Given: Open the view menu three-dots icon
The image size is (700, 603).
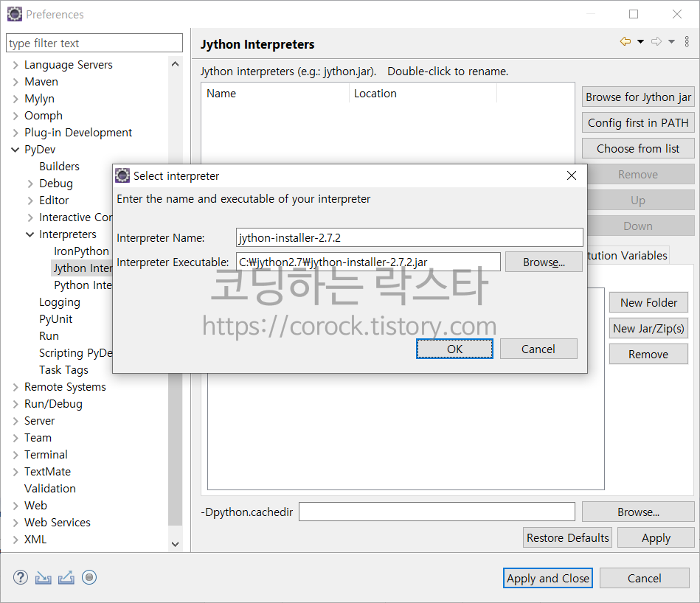Looking at the screenshot, I should [687, 41].
